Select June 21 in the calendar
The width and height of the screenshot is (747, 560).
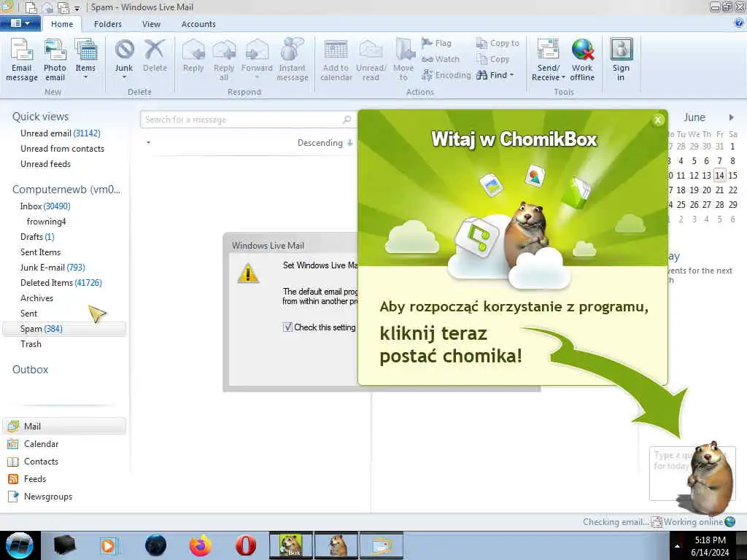719,190
